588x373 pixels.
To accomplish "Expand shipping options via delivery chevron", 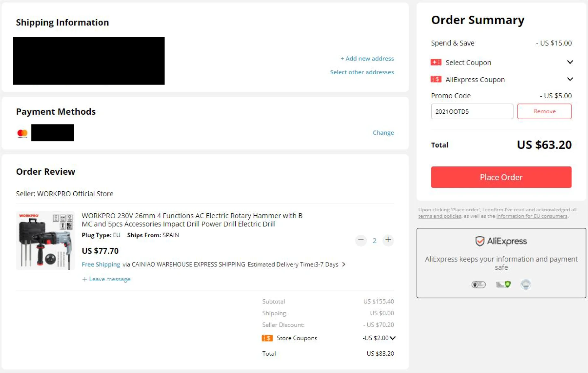I will coord(344,264).
